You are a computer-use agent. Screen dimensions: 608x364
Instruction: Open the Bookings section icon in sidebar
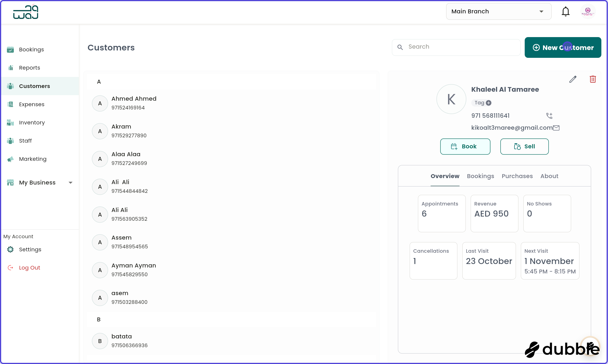point(11,50)
